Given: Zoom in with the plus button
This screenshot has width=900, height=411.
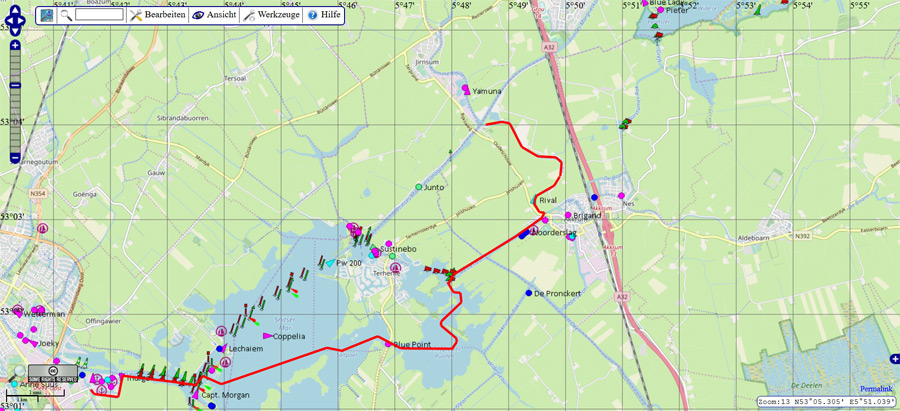Looking at the screenshot, I should point(15,46).
